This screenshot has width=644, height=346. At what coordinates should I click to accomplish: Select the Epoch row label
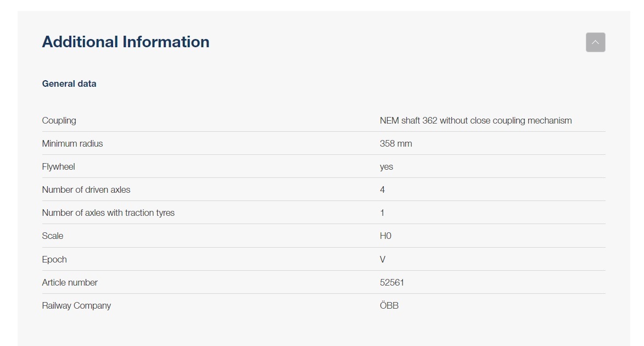point(54,259)
